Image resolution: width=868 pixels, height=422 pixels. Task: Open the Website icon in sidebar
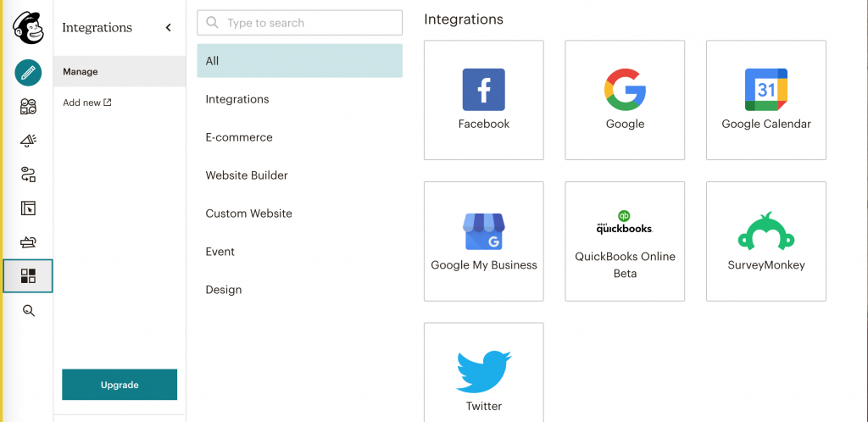click(28, 208)
